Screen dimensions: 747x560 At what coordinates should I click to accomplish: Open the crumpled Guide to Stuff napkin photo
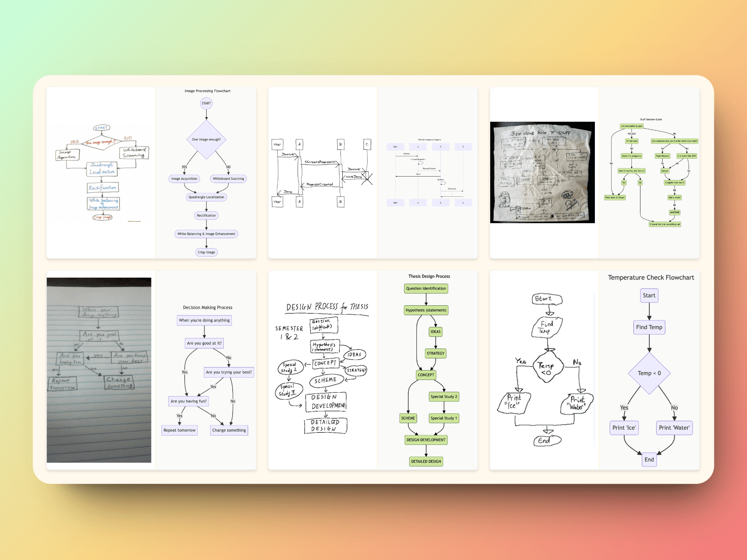click(542, 172)
